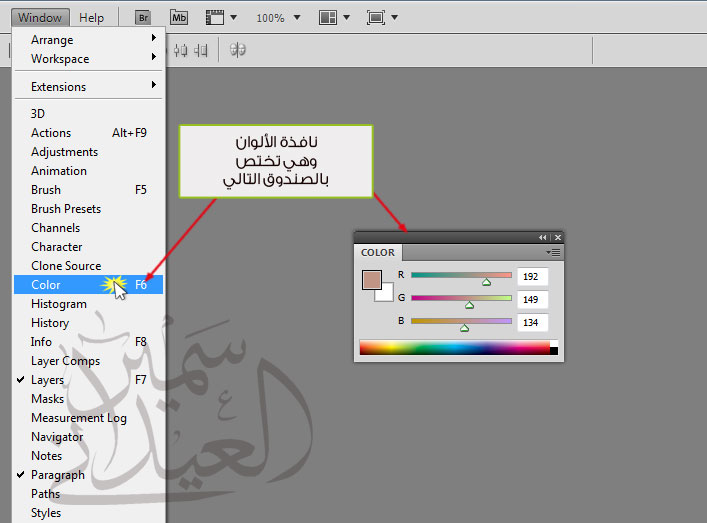Click the Auto-Align Layers icon in options bar
This screenshot has width=707, height=523.
(x=238, y=50)
